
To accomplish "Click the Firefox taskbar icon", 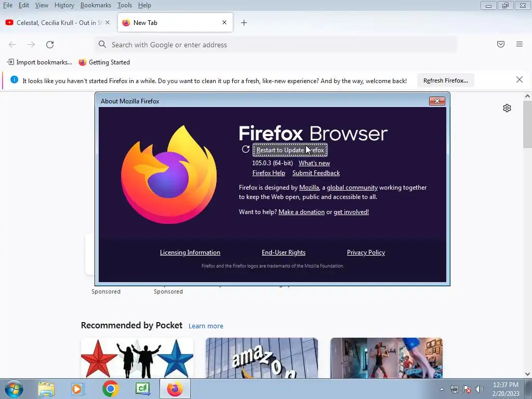I will pyautogui.click(x=175, y=389).
